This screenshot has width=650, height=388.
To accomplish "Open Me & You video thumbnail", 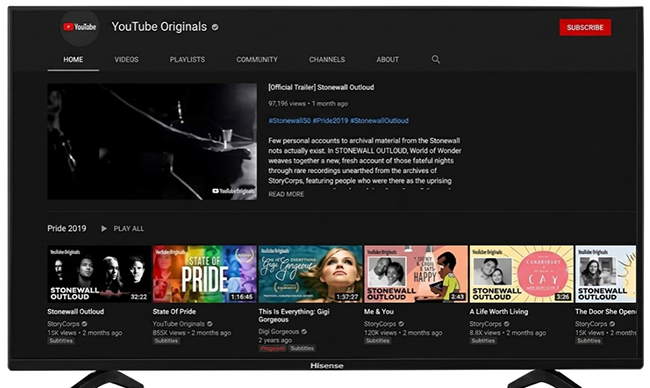I will [x=416, y=274].
